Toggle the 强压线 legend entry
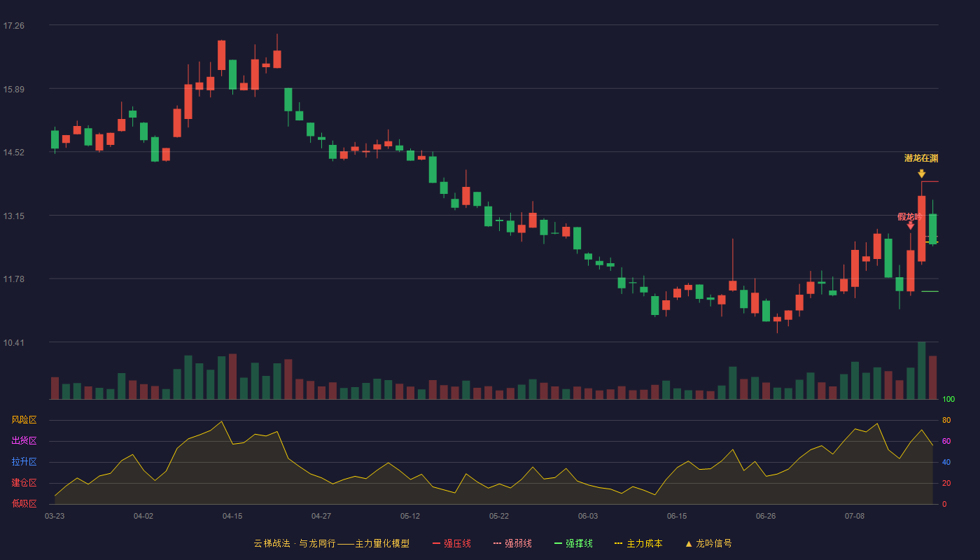This screenshot has width=980, height=560. point(451,544)
